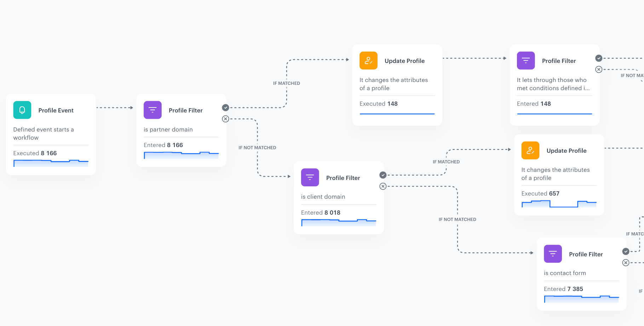The height and width of the screenshot is (326, 644).
Task: Open the not-matched output of the top-right Profile Filter
Action: (599, 69)
